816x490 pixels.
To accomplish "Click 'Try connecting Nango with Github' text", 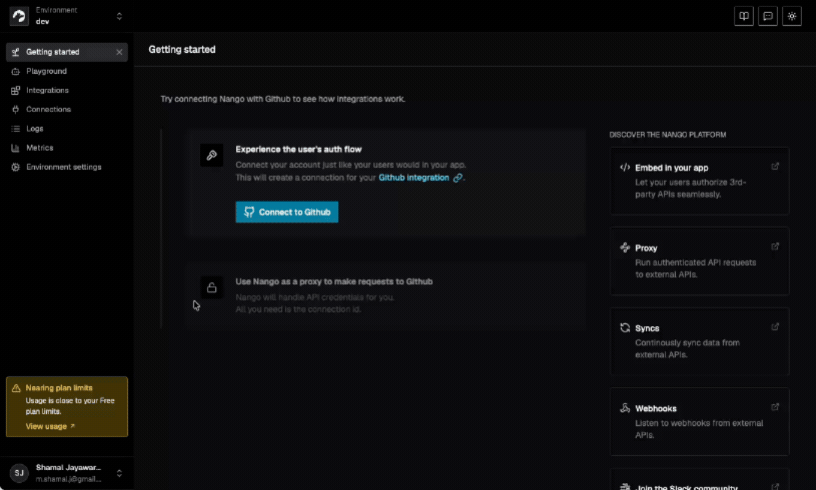I will coord(283,99).
